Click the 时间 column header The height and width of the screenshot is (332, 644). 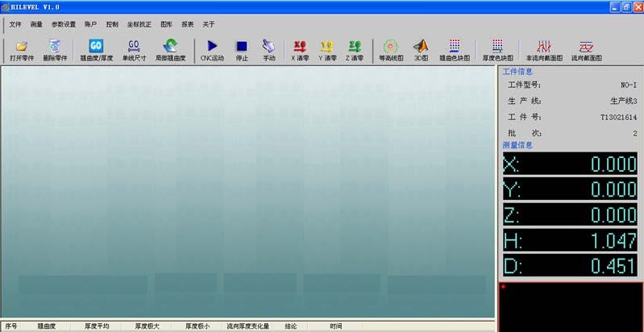[335, 326]
